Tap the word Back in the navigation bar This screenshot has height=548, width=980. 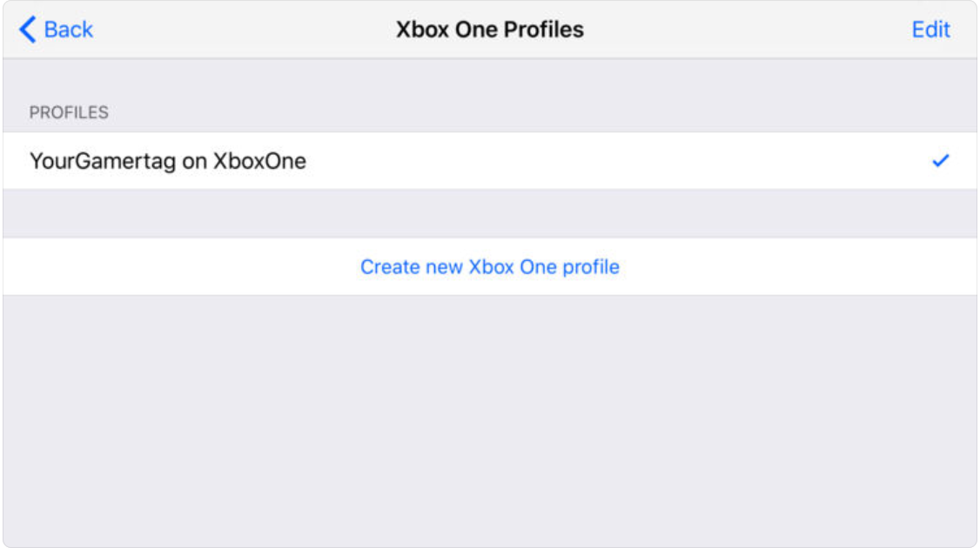coord(68,30)
